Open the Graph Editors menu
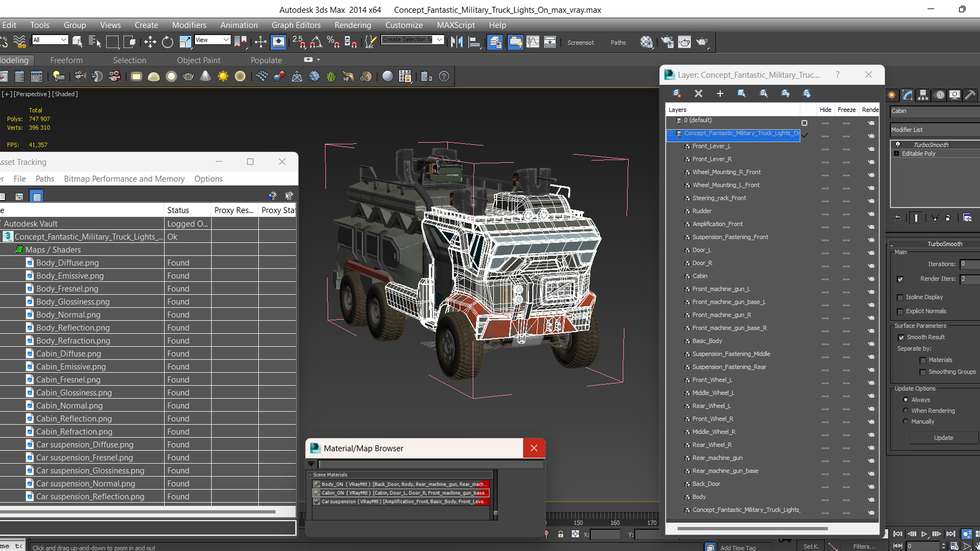Screen dimensions: 980x551 (296, 25)
